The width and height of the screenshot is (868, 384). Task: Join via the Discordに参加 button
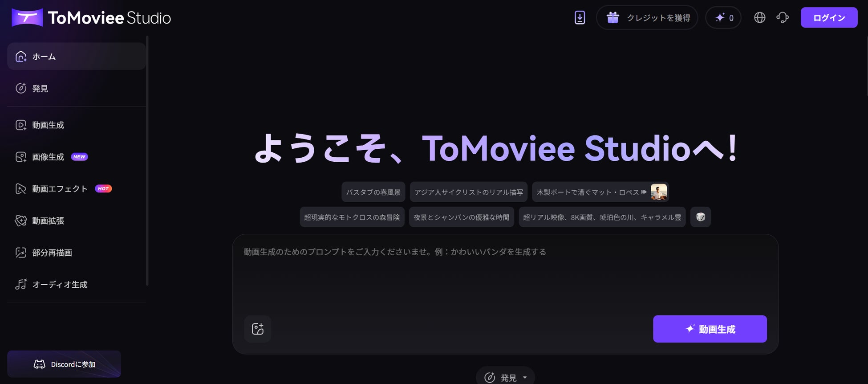tap(64, 364)
